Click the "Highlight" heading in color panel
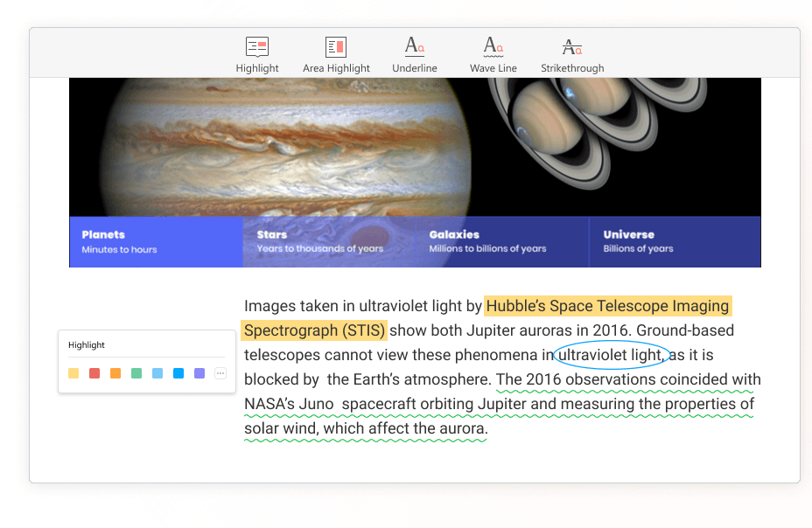812x528 pixels. [x=87, y=345]
